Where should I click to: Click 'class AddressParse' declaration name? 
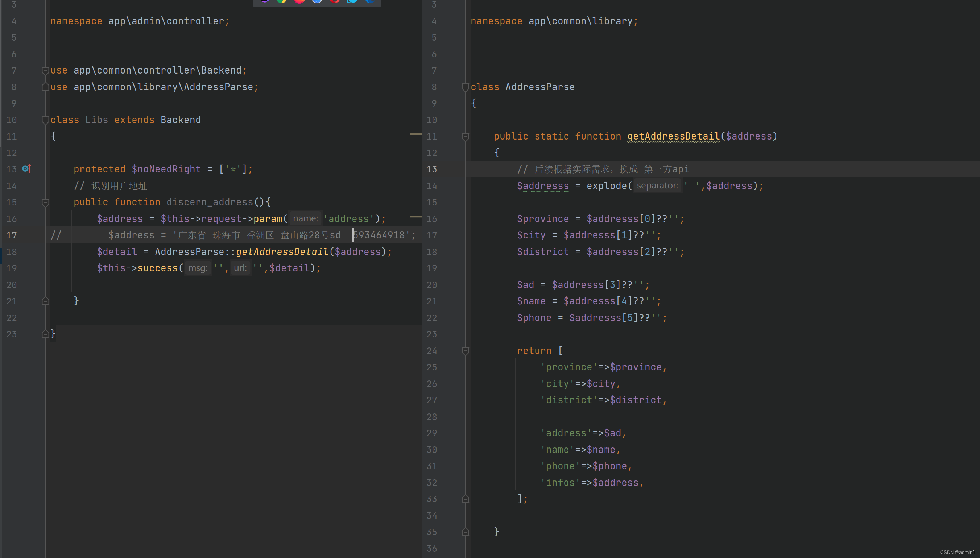[540, 87]
